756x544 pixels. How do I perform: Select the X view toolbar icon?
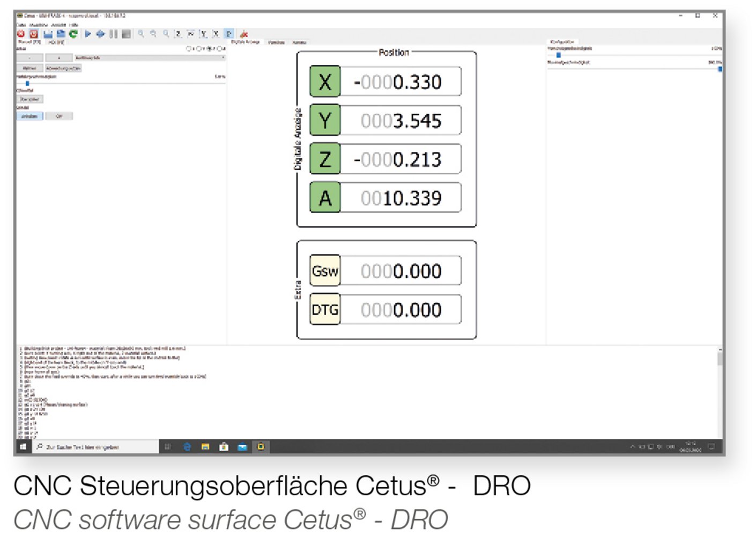tap(216, 34)
